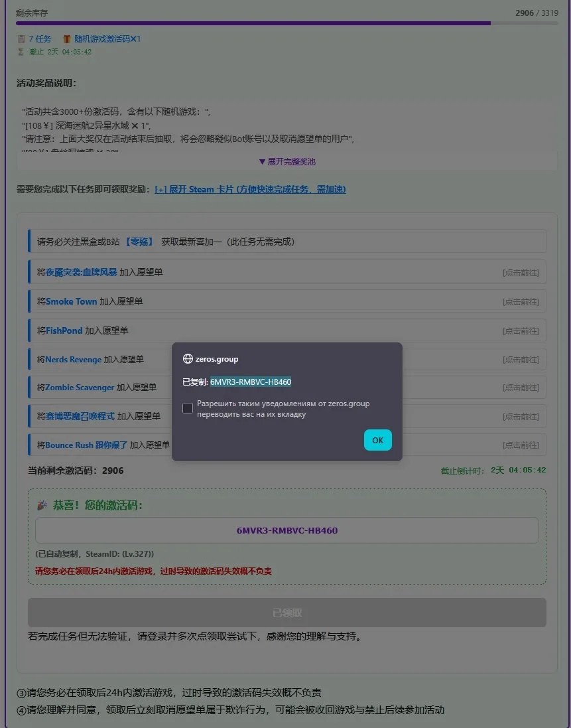Open the Nerds Revenge game link
This screenshot has width=571, height=728.
point(74,360)
